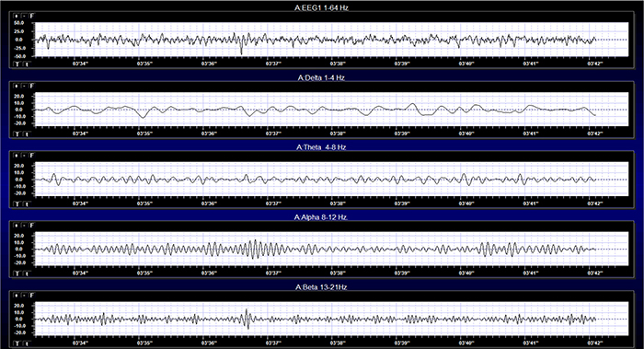644x349 pixels.
Task: Click the small t button under EEG1 graph
Action: pyautogui.click(x=27, y=64)
